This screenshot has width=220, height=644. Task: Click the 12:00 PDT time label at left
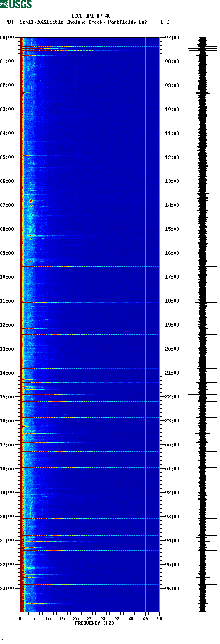pyautogui.click(x=7, y=325)
